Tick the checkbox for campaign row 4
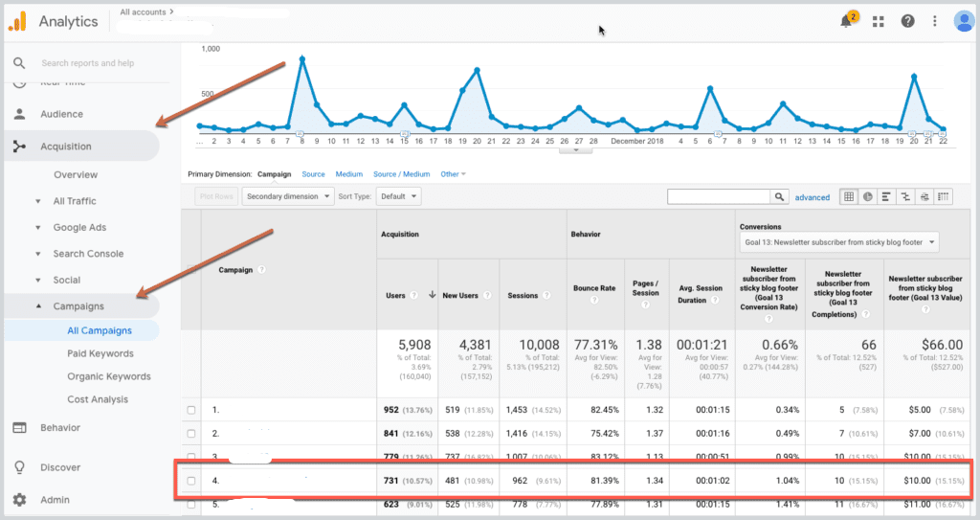The width and height of the screenshot is (980, 520). (191, 480)
